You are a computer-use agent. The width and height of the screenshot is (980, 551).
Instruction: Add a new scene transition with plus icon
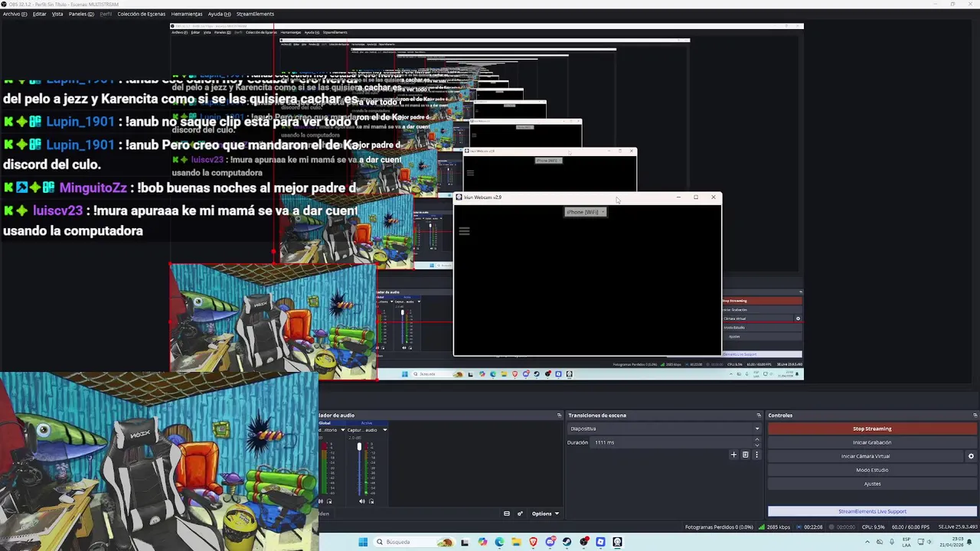click(733, 455)
